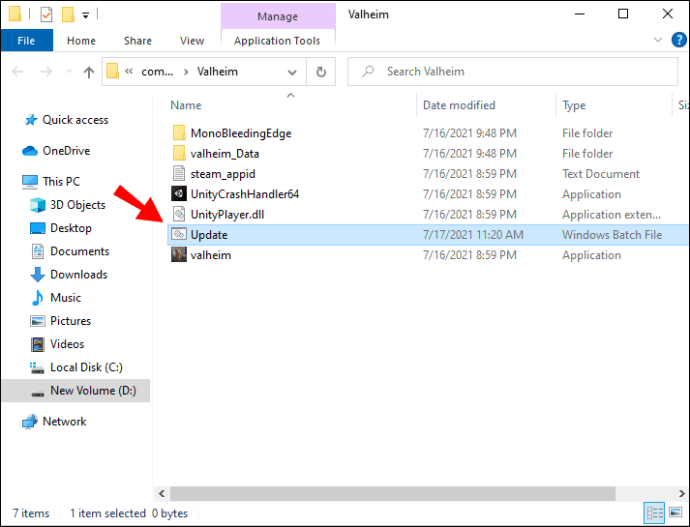
Task: Click the New folder quick access icon
Action: [68, 15]
